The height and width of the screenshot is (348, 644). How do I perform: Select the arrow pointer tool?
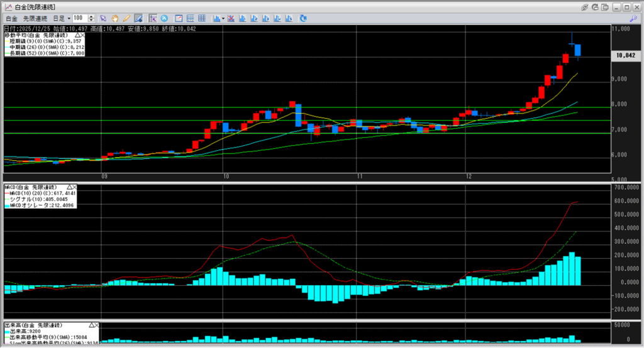click(104, 18)
